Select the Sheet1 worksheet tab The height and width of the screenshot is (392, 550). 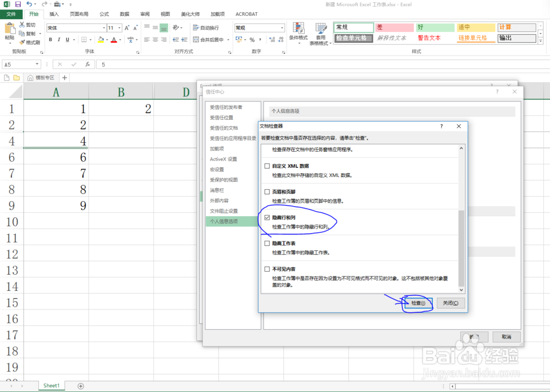coord(52,385)
